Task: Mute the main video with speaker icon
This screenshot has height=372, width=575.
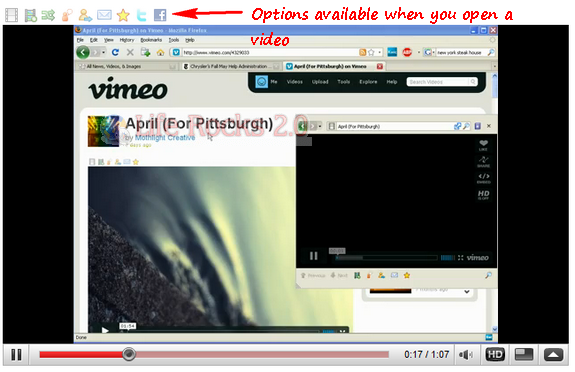Action: tap(466, 355)
